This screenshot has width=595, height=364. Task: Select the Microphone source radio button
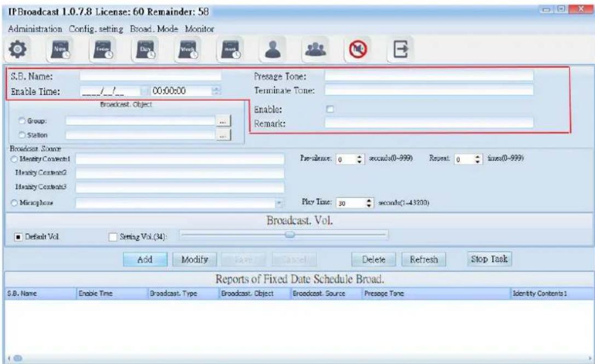pos(14,203)
